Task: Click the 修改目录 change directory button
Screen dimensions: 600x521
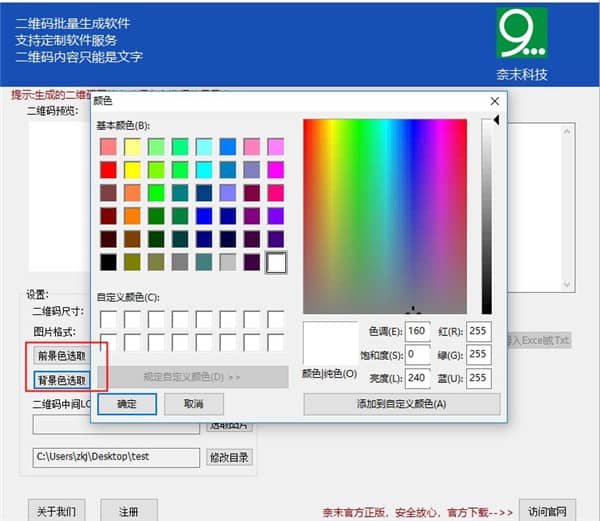Action: click(x=229, y=457)
